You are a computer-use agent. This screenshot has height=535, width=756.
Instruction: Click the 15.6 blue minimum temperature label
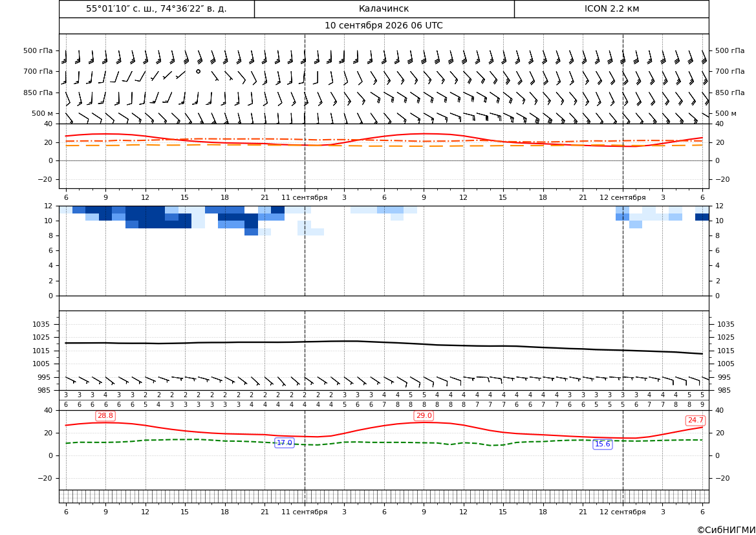pos(602,444)
